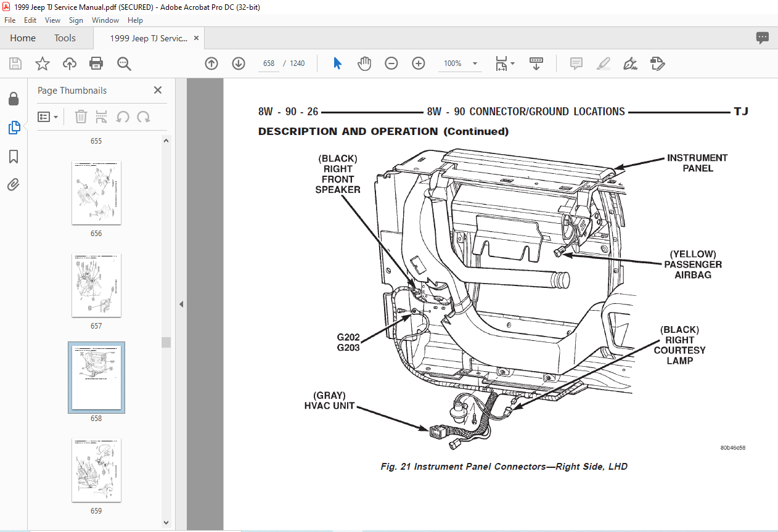Screen dimensions: 778x532
Task: Open the Attachments paperclip panel
Action: tap(14, 185)
